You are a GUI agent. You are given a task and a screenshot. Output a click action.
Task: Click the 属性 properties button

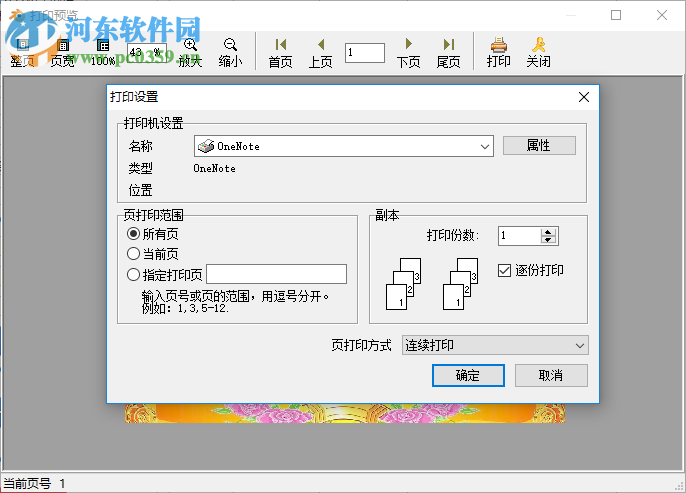(539, 145)
